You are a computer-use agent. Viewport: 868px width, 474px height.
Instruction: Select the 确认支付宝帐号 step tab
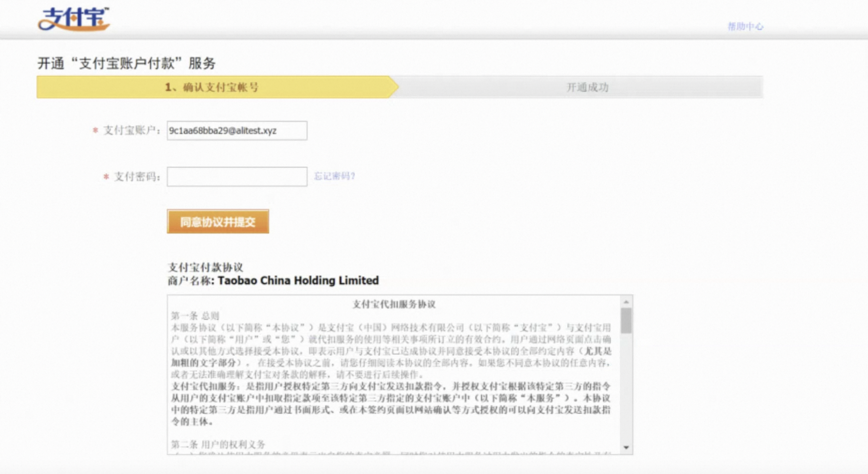click(x=218, y=87)
